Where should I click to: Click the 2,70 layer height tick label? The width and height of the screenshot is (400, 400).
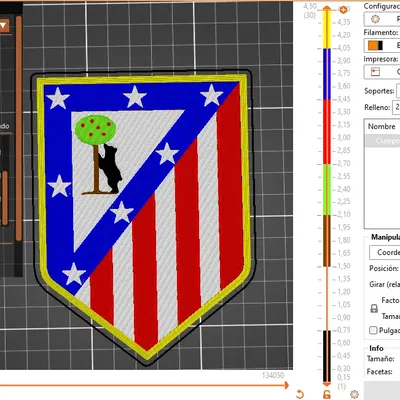coord(343,163)
